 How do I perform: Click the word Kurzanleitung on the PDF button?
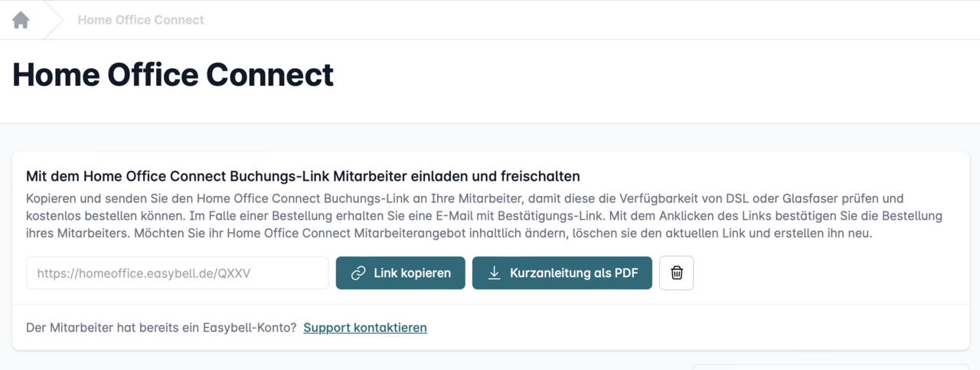(548, 273)
